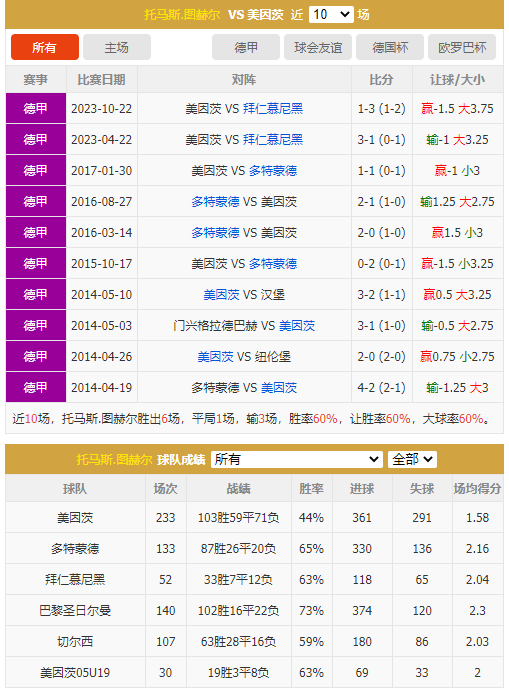Click the 德甲 league cell for 2017-01-30
The height and width of the screenshot is (690, 509).
36,171
